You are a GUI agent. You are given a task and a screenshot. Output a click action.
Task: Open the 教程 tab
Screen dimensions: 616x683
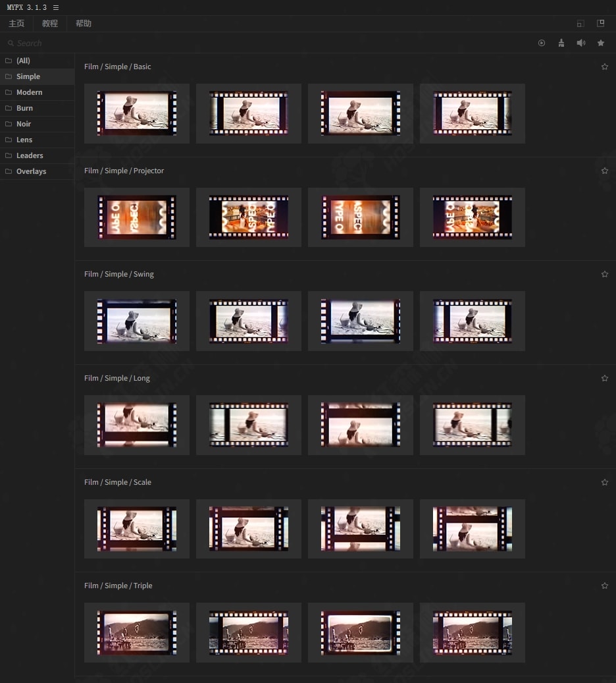pyautogui.click(x=50, y=24)
